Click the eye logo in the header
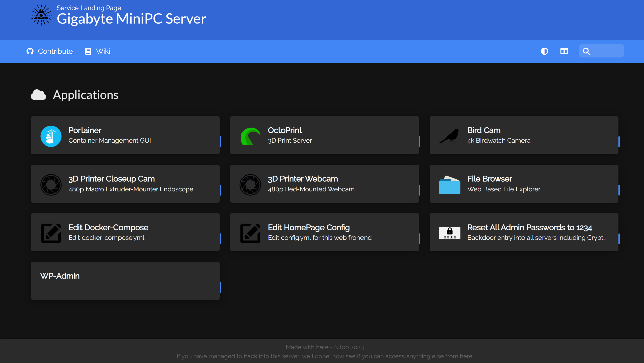This screenshot has width=644, height=363. pyautogui.click(x=41, y=15)
